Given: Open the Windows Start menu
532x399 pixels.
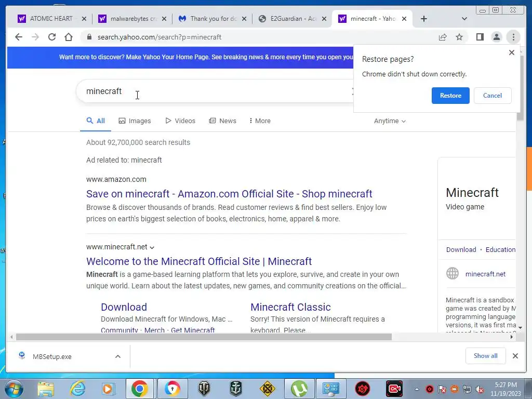Looking at the screenshot, I should point(14,389).
